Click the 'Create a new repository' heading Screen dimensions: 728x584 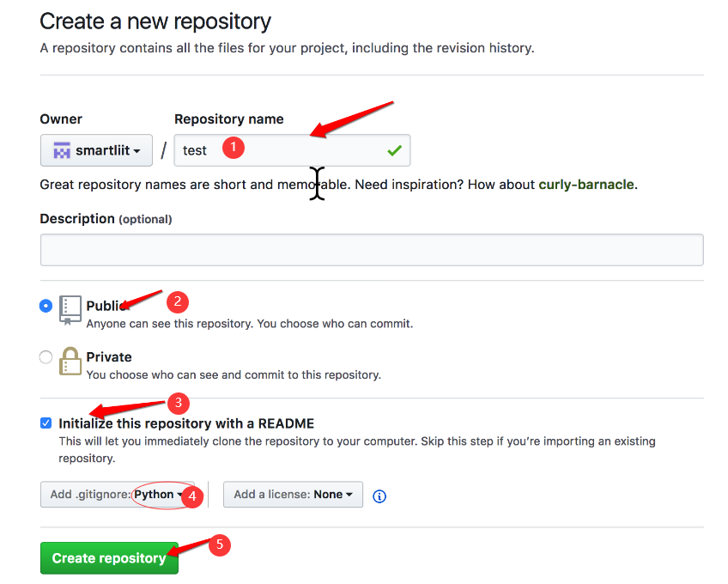(x=155, y=21)
